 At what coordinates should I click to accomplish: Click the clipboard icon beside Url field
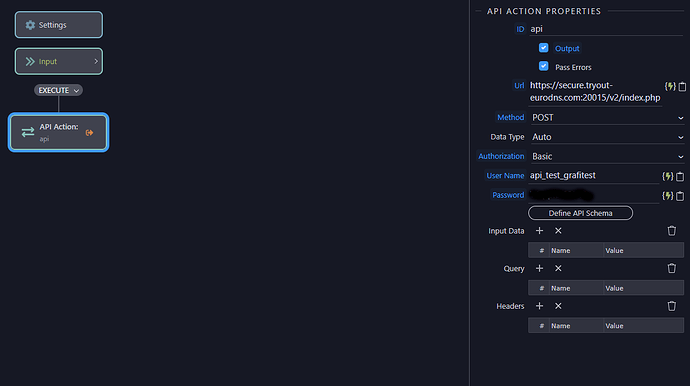coord(682,87)
